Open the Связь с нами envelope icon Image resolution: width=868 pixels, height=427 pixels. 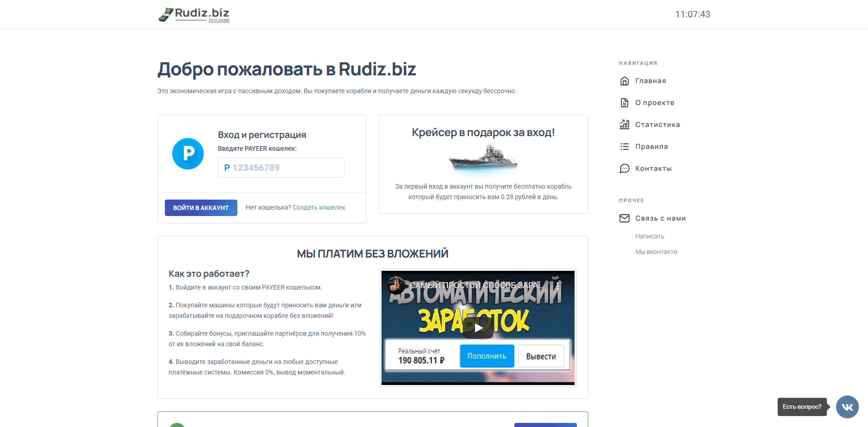624,218
